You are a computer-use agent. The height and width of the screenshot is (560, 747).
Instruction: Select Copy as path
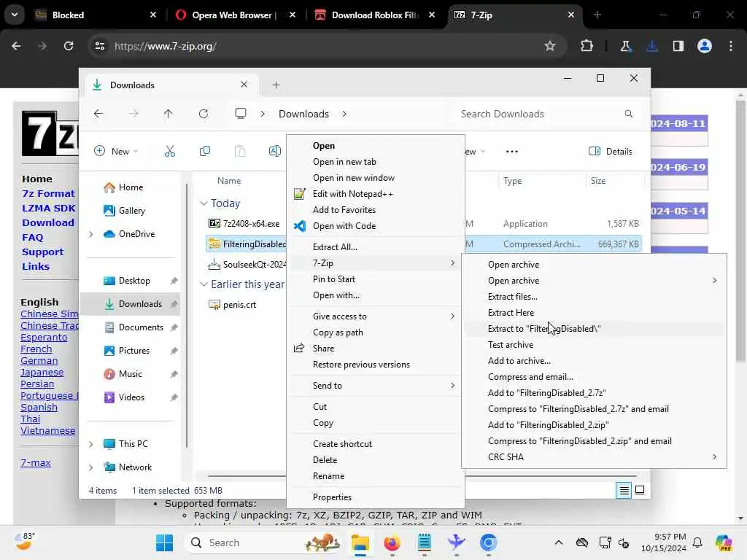(376, 332)
